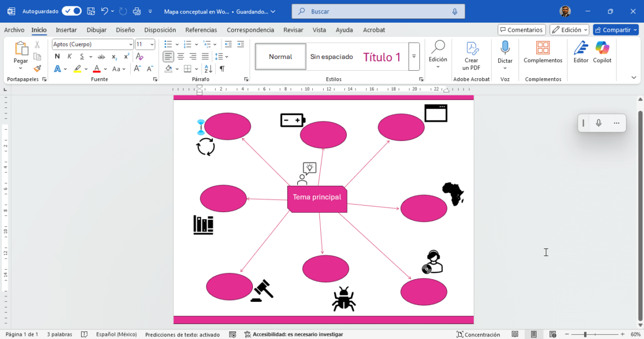
Task: Click the Compartir button
Action: tap(615, 30)
